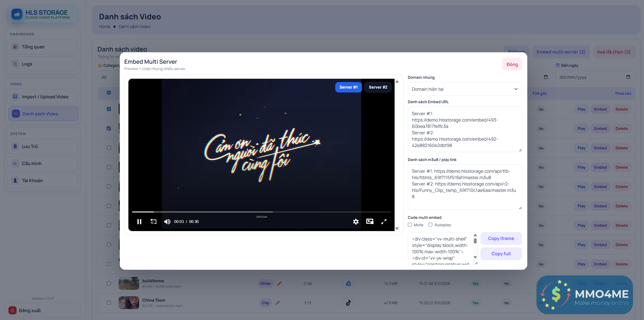Image resolution: width=644 pixels, height=320 pixels.
Task: Open Tổng quan dashboard
Action: click(43, 47)
